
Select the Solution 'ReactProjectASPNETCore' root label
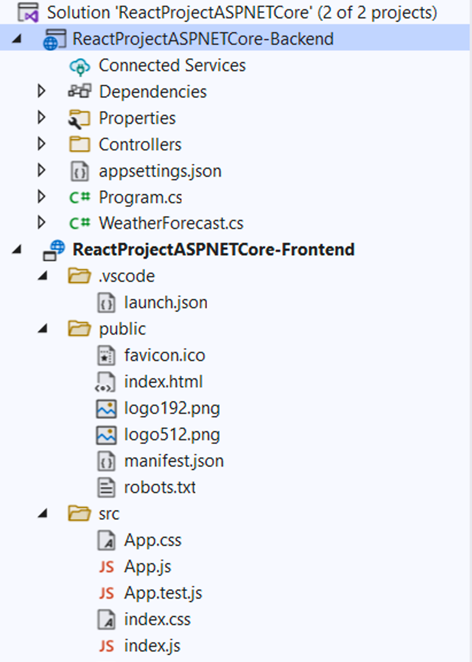[242, 12]
